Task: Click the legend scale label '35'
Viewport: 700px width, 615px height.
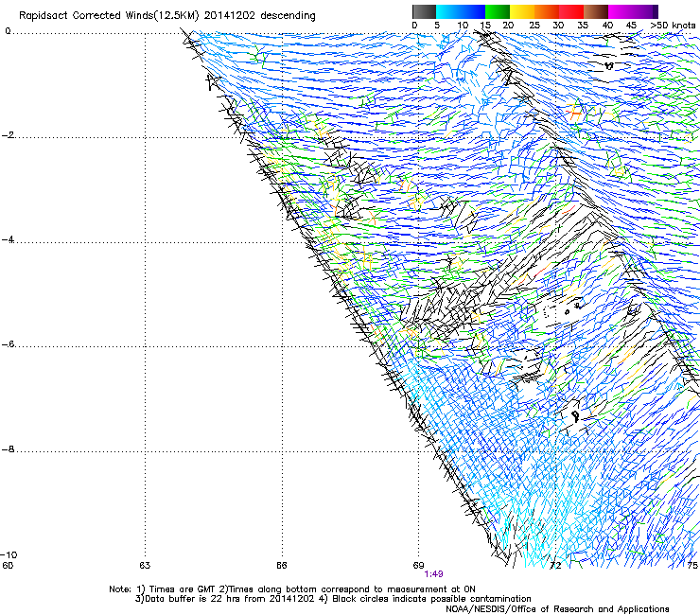Action: point(583,26)
